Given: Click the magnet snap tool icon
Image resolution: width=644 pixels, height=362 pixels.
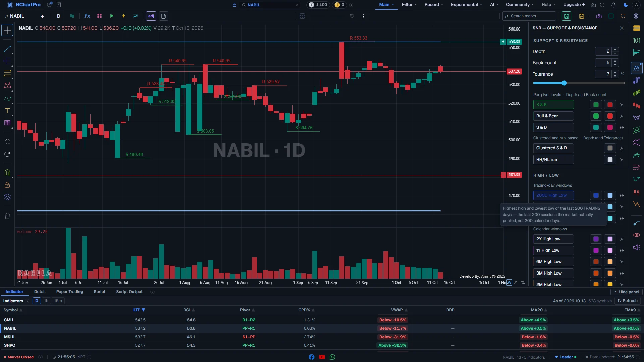Looking at the screenshot, I should point(7,173).
